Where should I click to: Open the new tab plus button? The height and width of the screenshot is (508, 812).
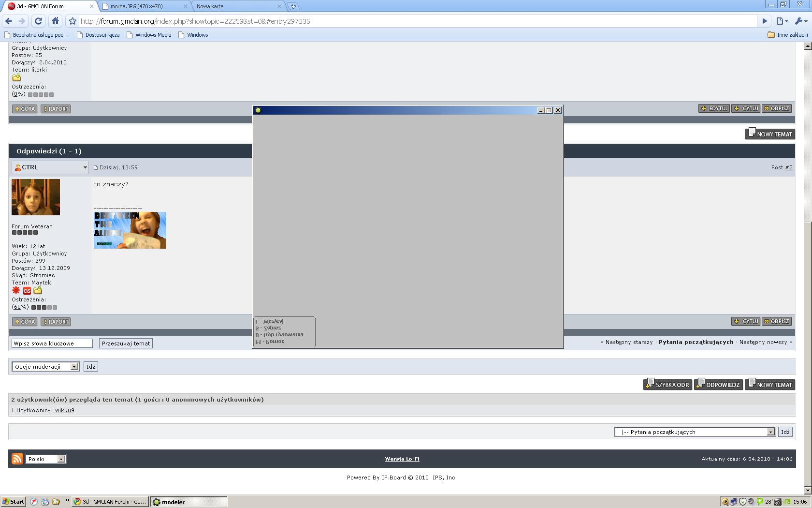click(293, 6)
